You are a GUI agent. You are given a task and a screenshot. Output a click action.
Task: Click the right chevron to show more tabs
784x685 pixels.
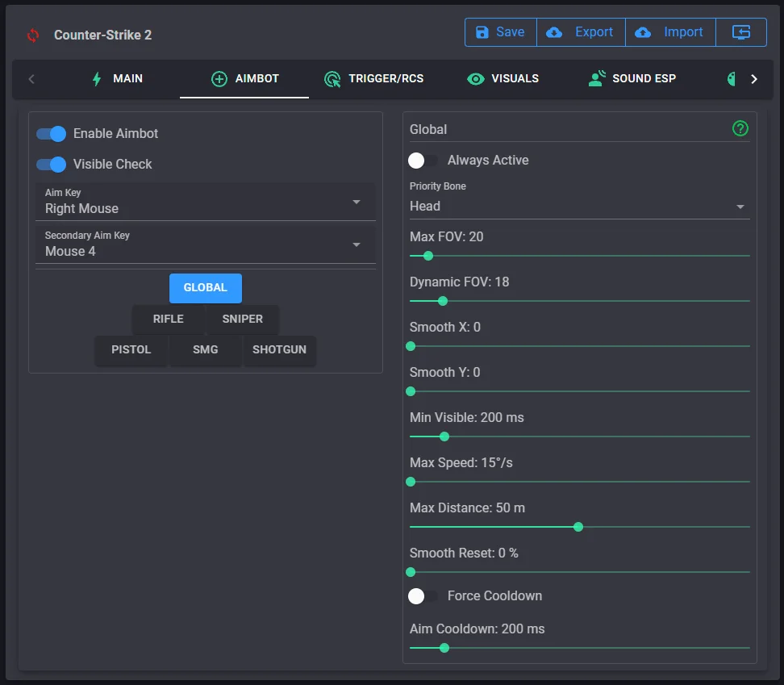[754, 79]
